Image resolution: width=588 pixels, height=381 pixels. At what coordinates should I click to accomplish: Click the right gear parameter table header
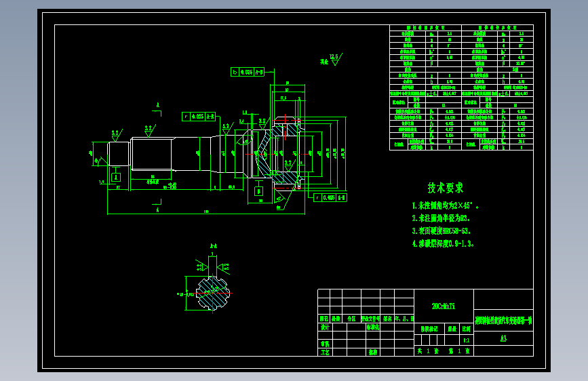497,28
